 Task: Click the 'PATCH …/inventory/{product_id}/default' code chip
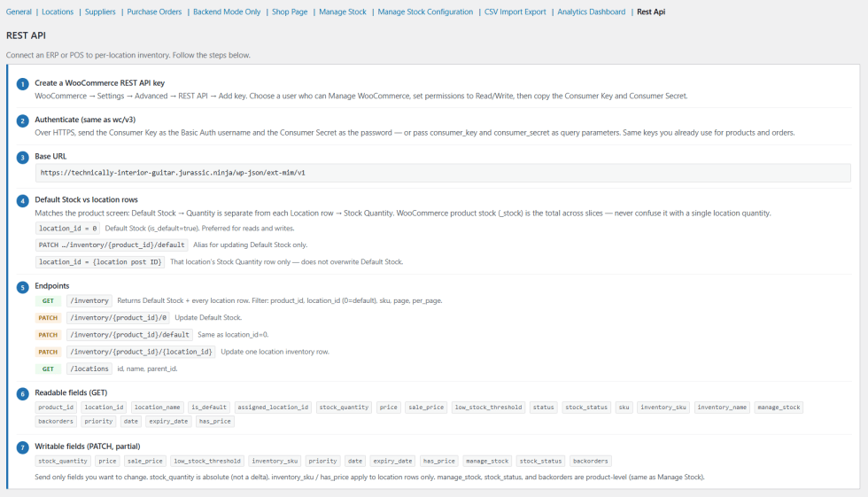[x=112, y=245]
